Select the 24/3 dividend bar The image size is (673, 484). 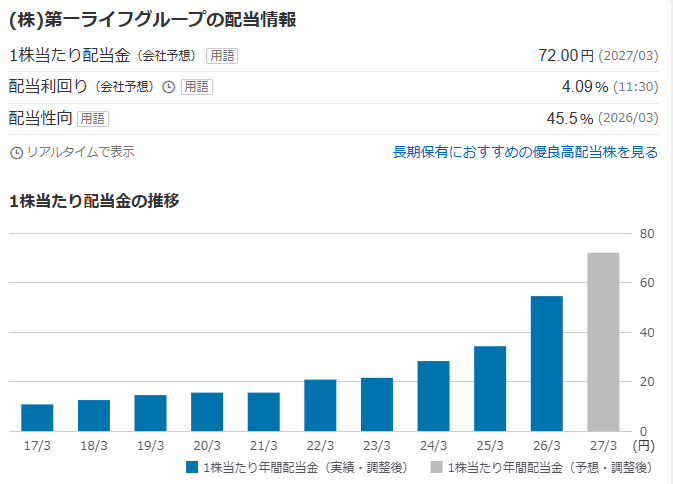(x=433, y=396)
